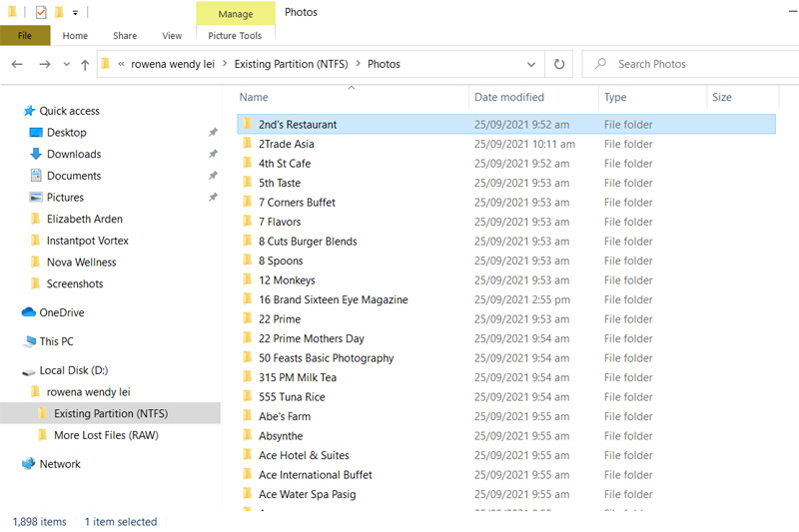
Task: Select Local Disk (D:) in sidebar
Action: (x=73, y=370)
